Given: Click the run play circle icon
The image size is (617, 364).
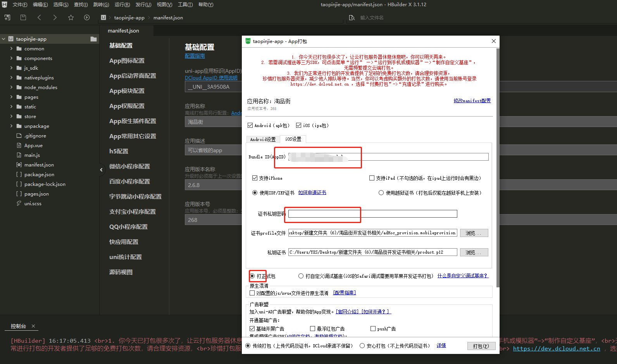Looking at the screenshot, I should pyautogui.click(x=87, y=17).
